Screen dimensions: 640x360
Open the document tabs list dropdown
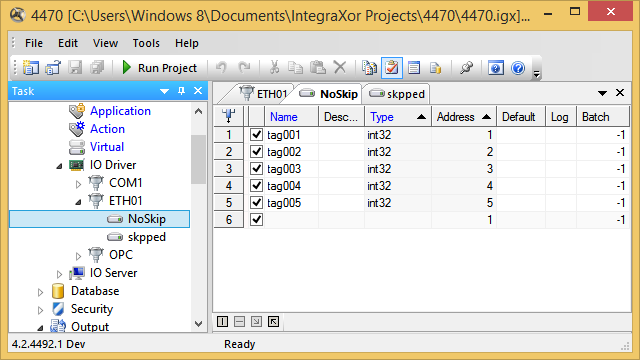point(602,93)
